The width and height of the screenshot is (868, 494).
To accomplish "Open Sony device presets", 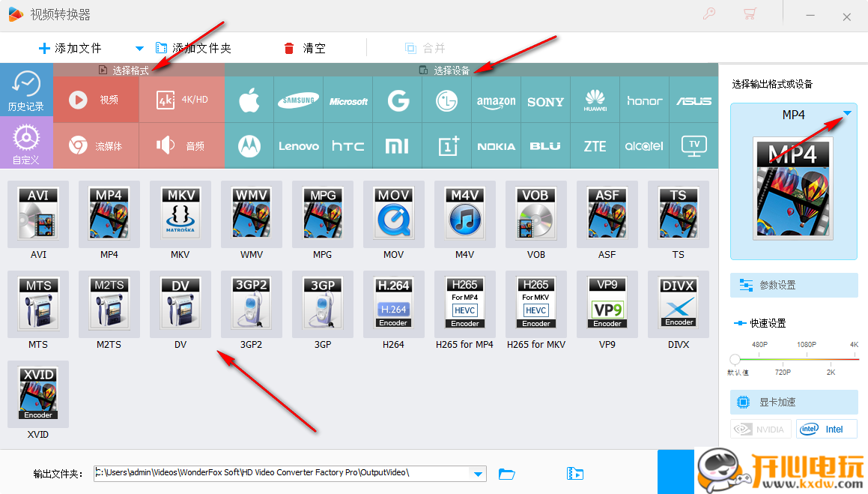I will pyautogui.click(x=546, y=100).
